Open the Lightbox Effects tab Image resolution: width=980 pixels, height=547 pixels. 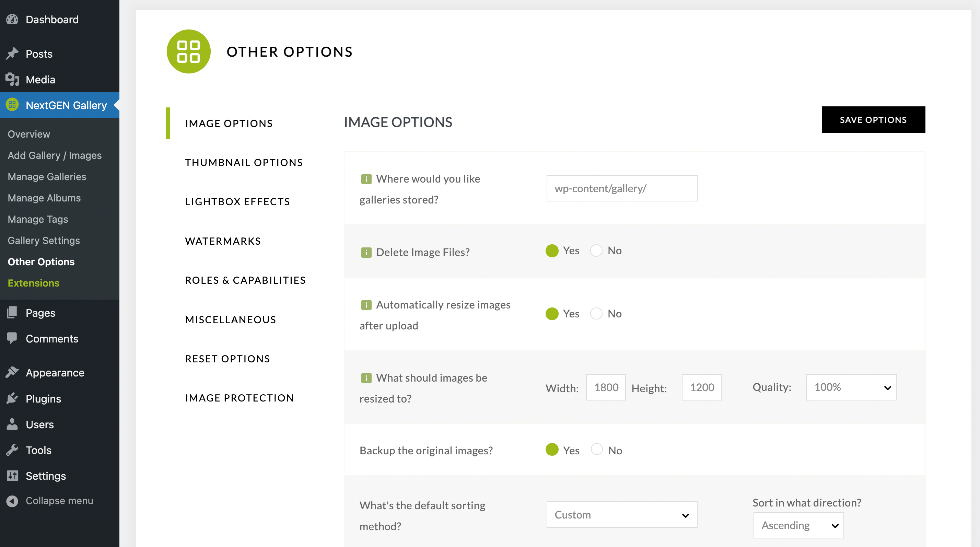coord(237,201)
